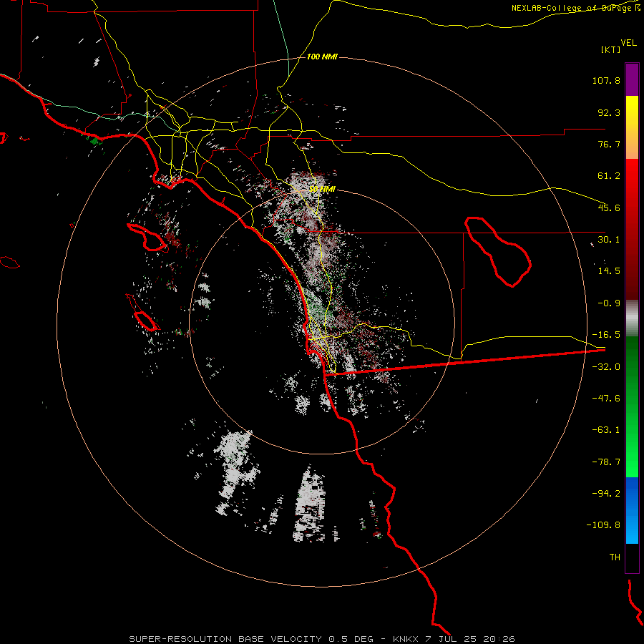644x644 pixels.
Task: Click the green segment of the velocity color bar
Action: [x=632, y=406]
